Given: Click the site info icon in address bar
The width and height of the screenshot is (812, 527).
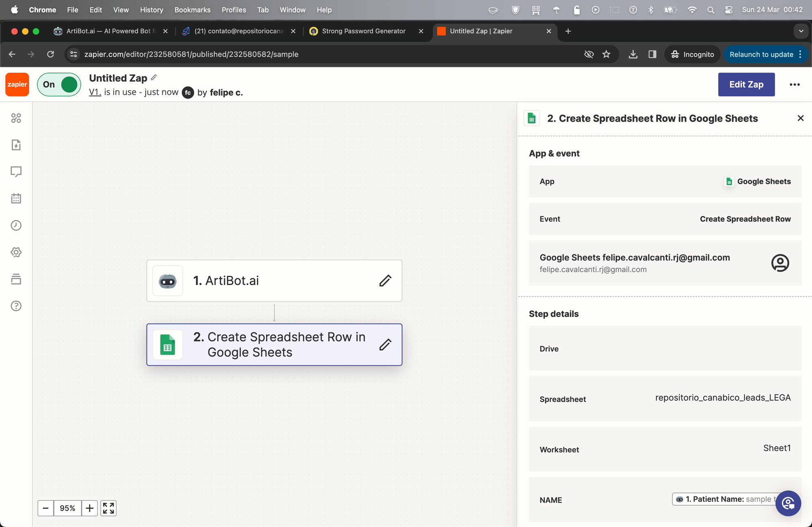Looking at the screenshot, I should click(73, 54).
